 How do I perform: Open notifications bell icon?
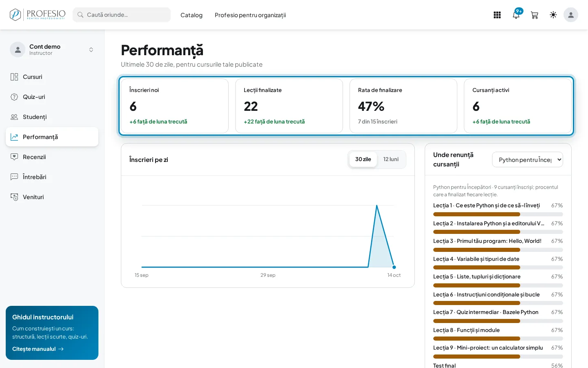(516, 15)
